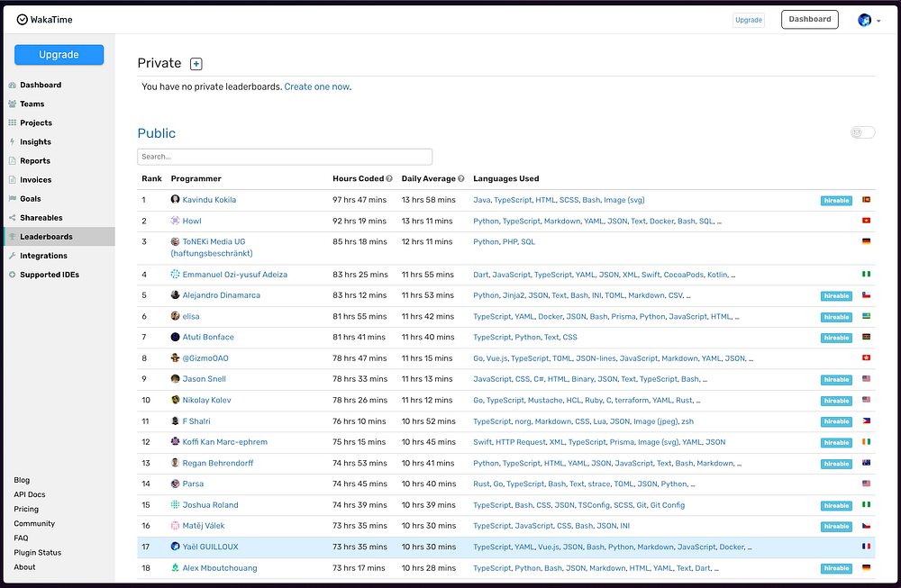Screen dimensions: 901x588
Task: Open Plugin Status in sidebar footer
Action: [37, 552]
